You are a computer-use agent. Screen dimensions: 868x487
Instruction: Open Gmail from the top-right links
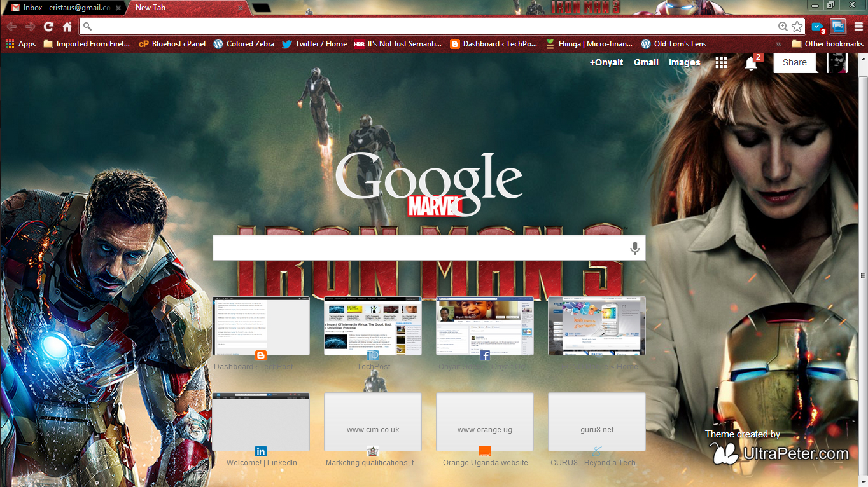646,62
